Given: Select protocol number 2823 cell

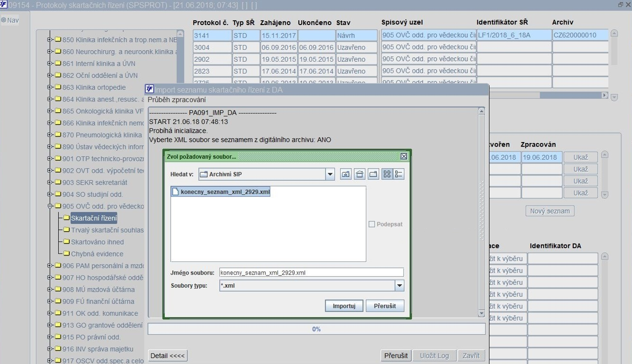Looking at the screenshot, I should [212, 71].
